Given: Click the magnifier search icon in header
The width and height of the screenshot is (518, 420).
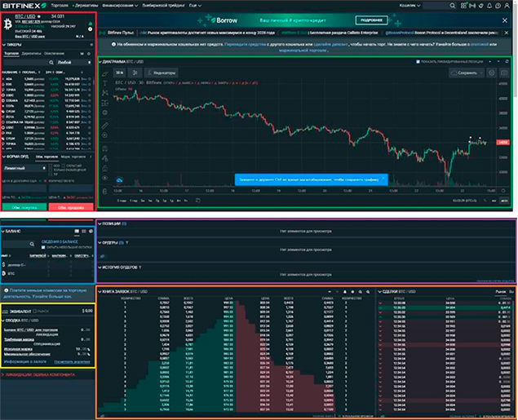Looking at the screenshot, I should pos(453,6).
